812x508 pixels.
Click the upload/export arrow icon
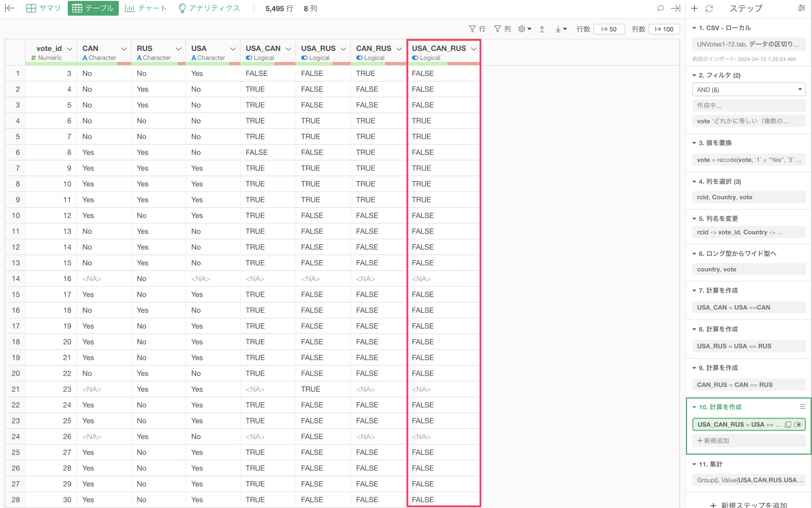click(542, 29)
